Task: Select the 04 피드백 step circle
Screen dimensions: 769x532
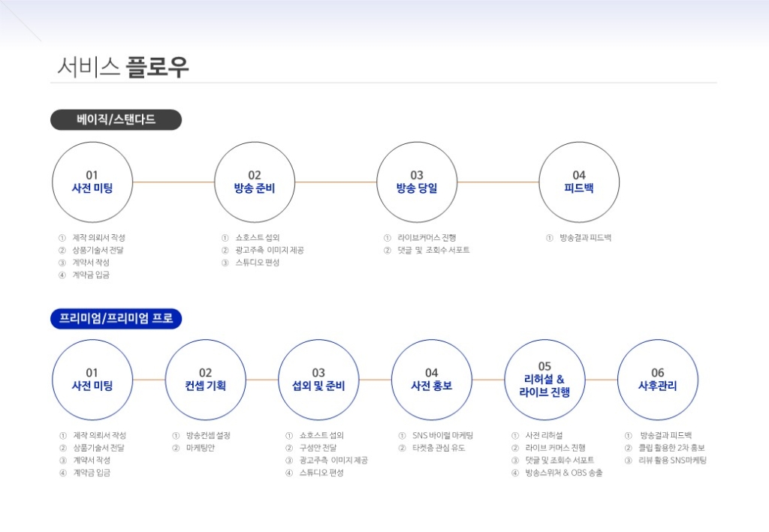Action: [579, 182]
